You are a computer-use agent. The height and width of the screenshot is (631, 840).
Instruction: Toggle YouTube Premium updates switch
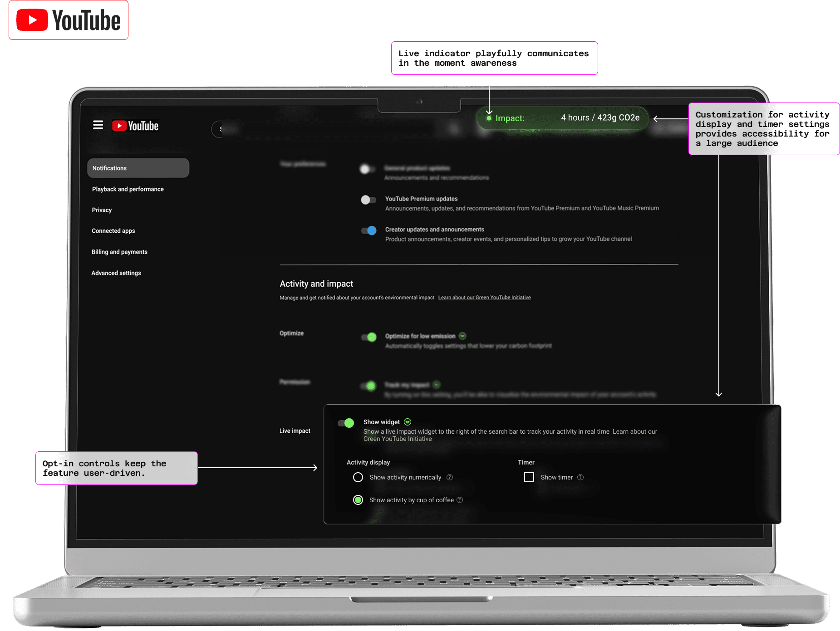[x=368, y=200]
